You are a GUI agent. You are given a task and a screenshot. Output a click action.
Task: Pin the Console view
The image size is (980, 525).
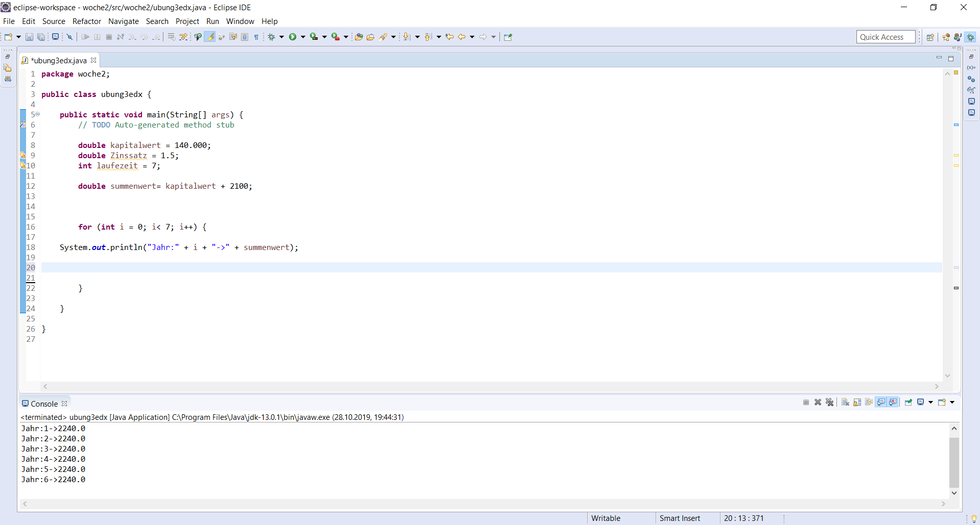coord(909,403)
